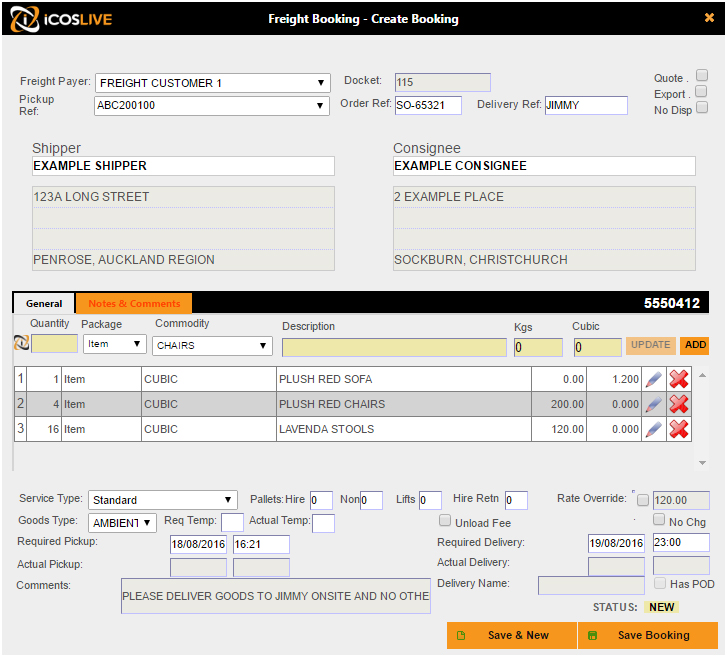Screen dimensions: 727x657
Task: Expand the Goods Type dropdown
Action: click(x=122, y=523)
